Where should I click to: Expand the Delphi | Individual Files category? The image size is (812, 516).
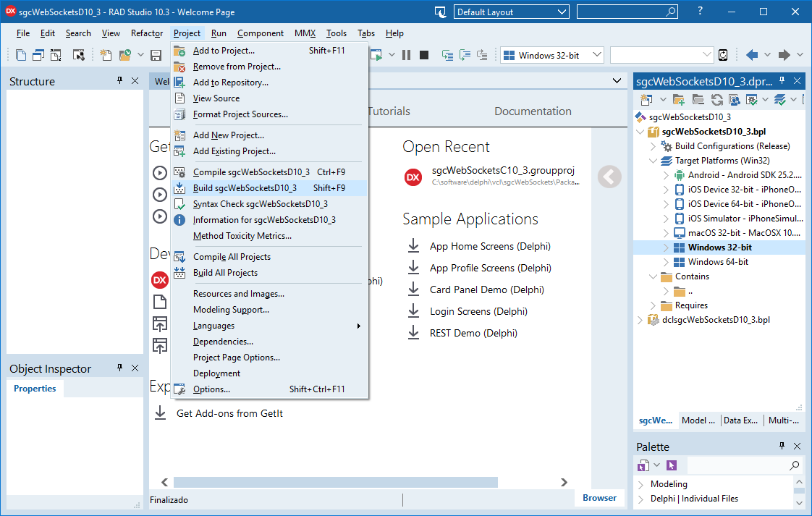640,499
